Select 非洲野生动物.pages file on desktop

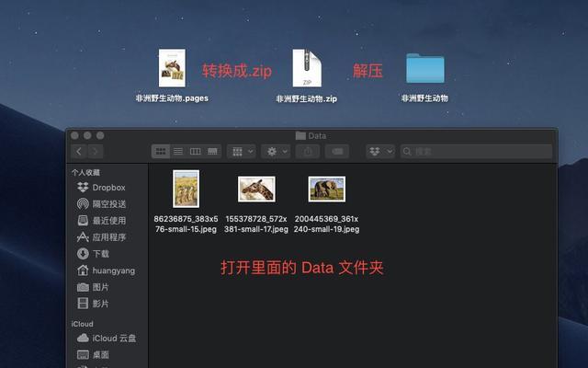click(x=172, y=68)
